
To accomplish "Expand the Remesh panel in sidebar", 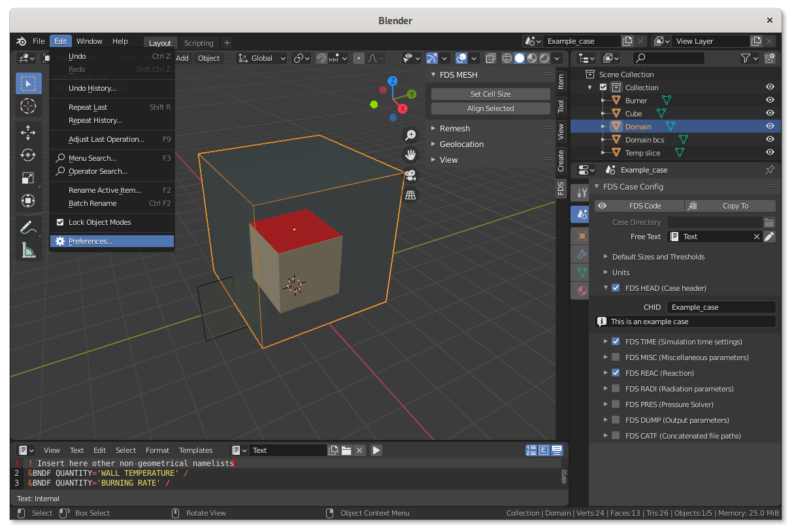I will [x=433, y=129].
